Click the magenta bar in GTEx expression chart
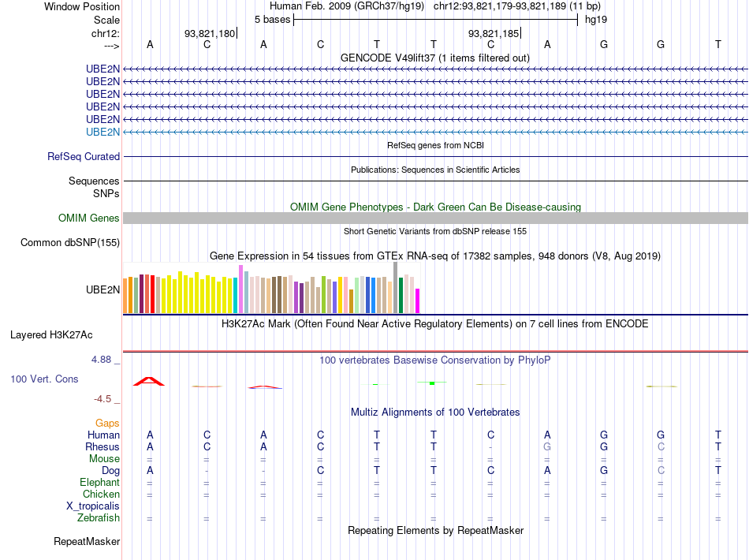Image resolution: width=749 pixels, height=560 pixels. click(x=418, y=301)
